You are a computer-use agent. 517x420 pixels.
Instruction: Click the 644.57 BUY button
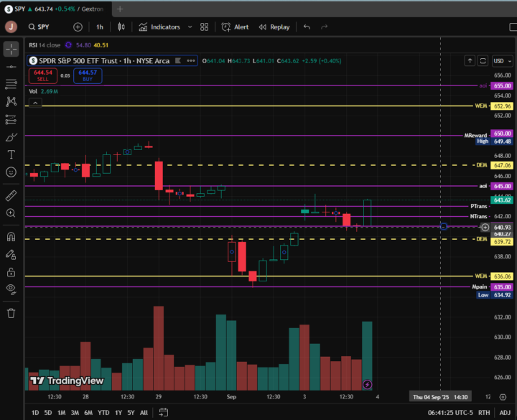click(x=88, y=76)
